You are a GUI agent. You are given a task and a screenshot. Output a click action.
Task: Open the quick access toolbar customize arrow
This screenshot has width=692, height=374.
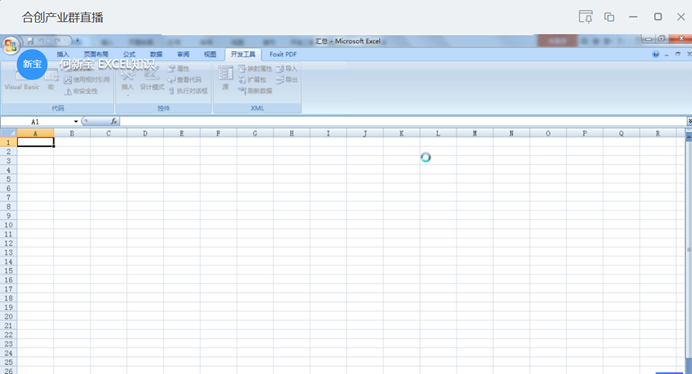(77, 41)
